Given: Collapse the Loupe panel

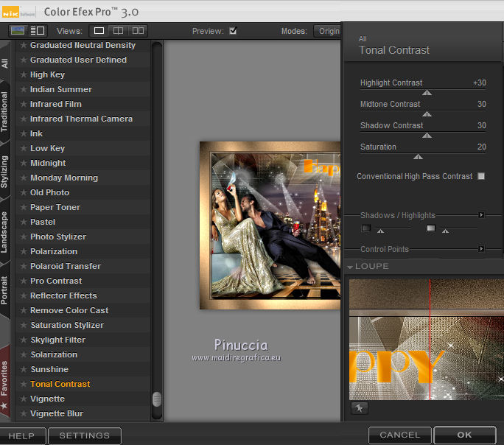Looking at the screenshot, I should click(350, 267).
